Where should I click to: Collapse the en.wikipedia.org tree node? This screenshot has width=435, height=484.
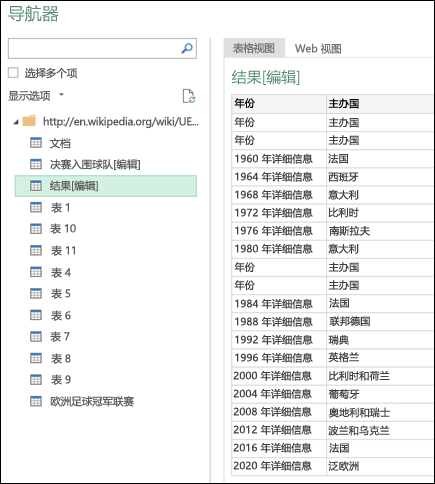tap(16, 122)
